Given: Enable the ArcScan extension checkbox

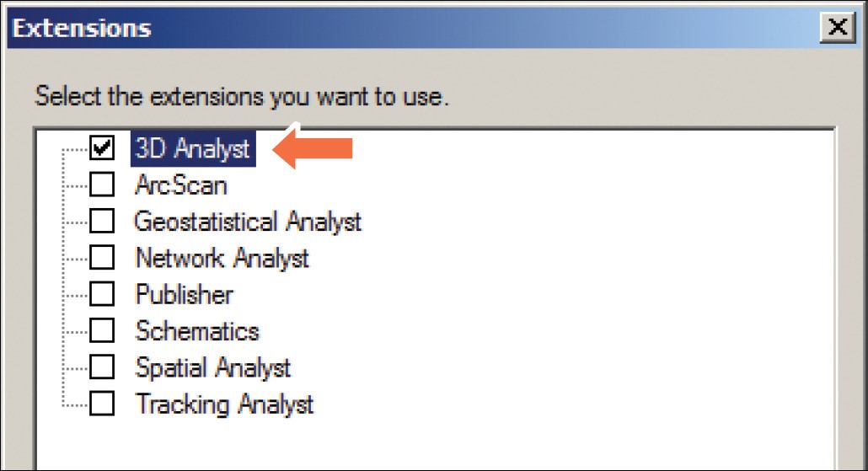Looking at the screenshot, I should (102, 185).
